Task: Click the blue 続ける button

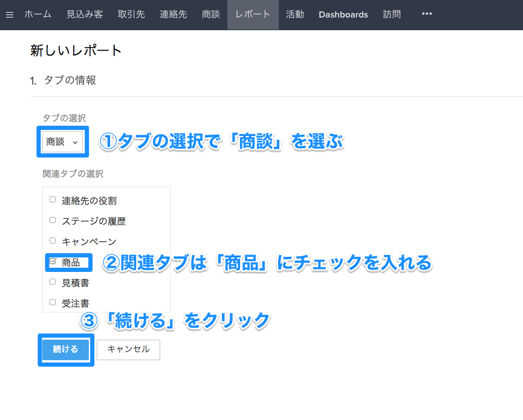Action: (x=65, y=349)
